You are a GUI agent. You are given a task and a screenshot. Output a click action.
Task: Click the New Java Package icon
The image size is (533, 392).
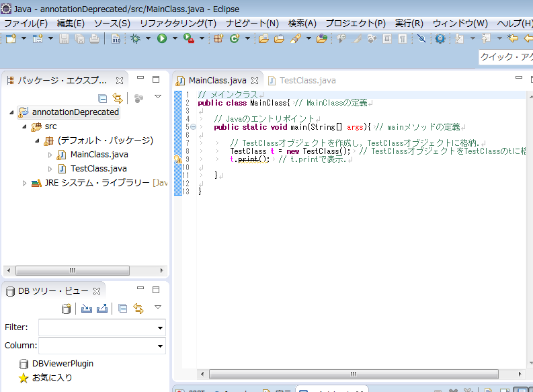pyautogui.click(x=218, y=39)
